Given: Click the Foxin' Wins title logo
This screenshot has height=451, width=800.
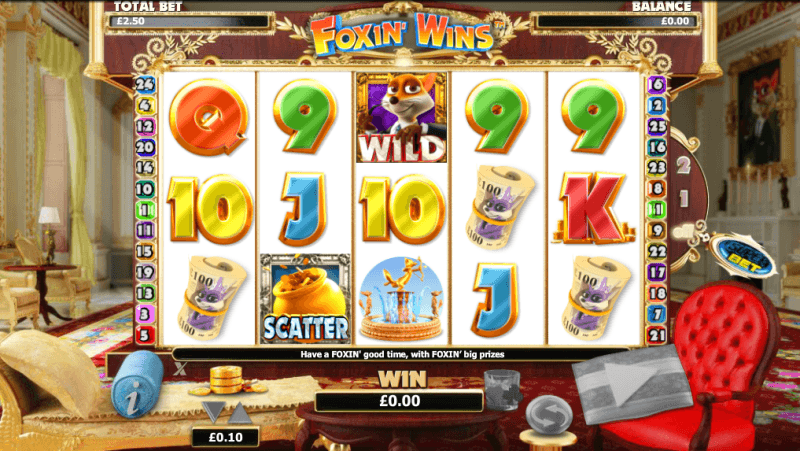Looking at the screenshot, I should 402,33.
